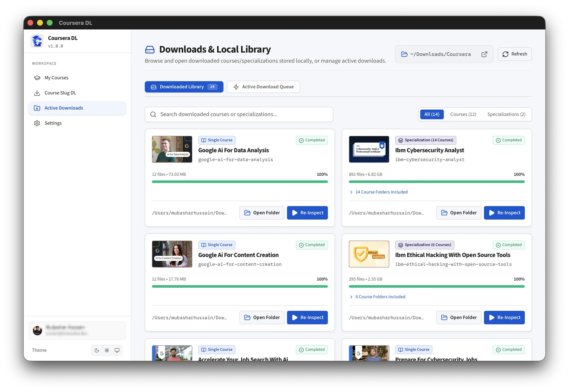Expand 6 Course Folders Included
The width and height of the screenshot is (569, 392).
(x=377, y=297)
